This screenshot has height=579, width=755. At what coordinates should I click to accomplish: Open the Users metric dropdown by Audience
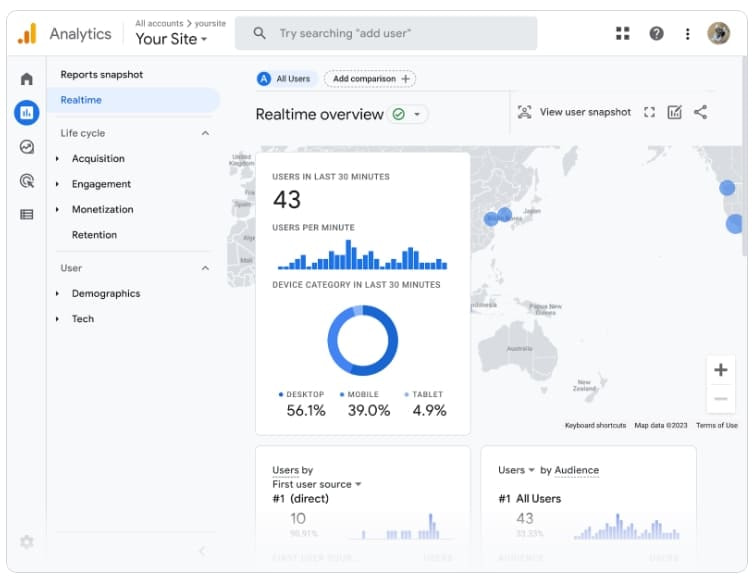(516, 470)
